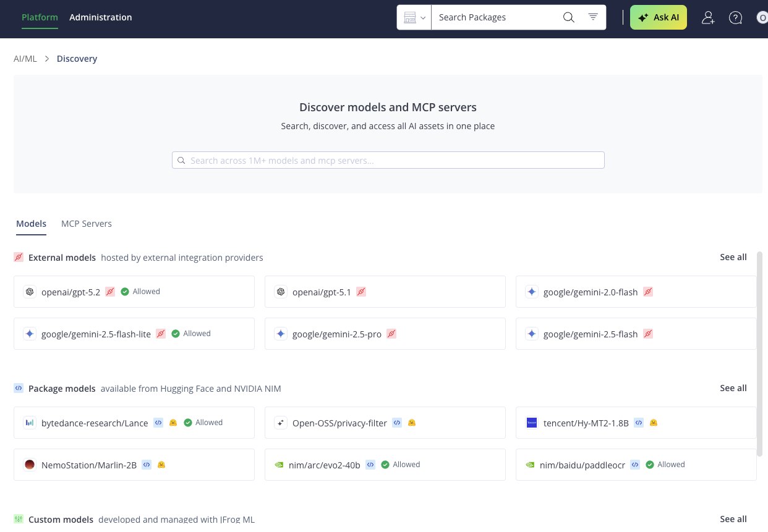
Task: Open the Open-OSS/privacy-filter card
Action: [385, 423]
